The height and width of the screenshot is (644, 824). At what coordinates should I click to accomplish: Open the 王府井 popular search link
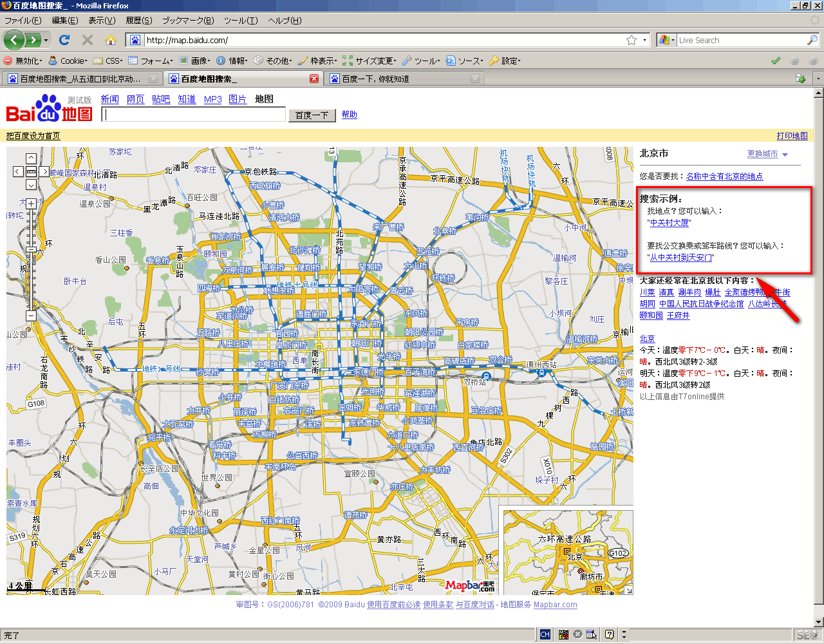click(x=678, y=316)
